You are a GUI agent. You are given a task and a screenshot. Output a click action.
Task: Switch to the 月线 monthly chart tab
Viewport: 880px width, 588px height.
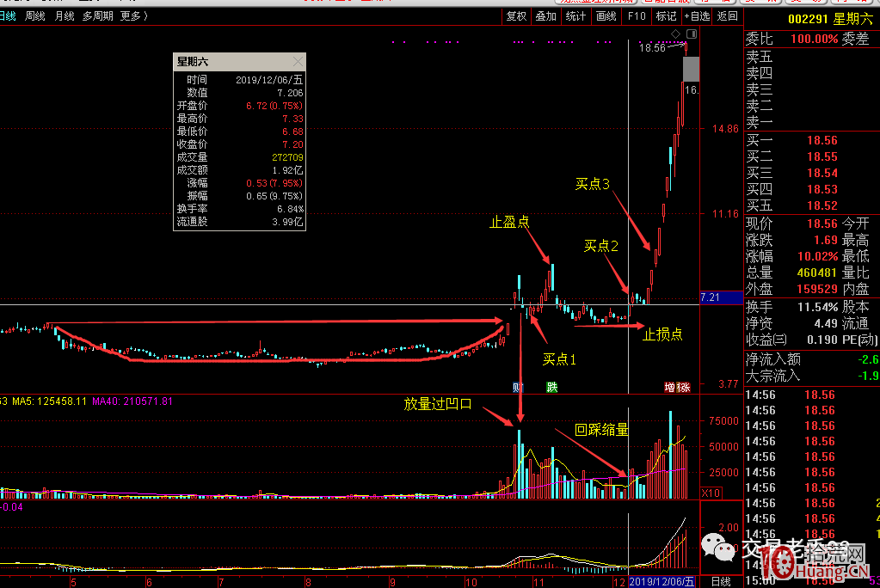[64, 16]
